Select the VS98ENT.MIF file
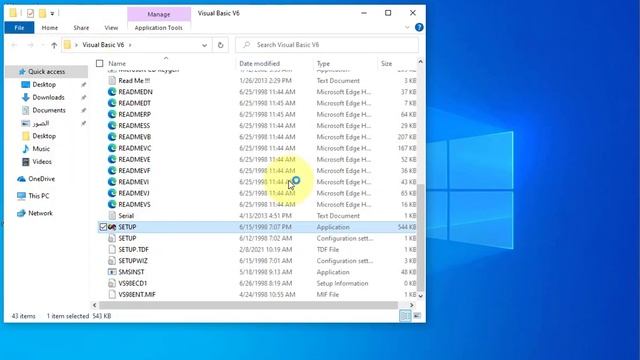Screen dimensions: 640x360 [x=136, y=294]
